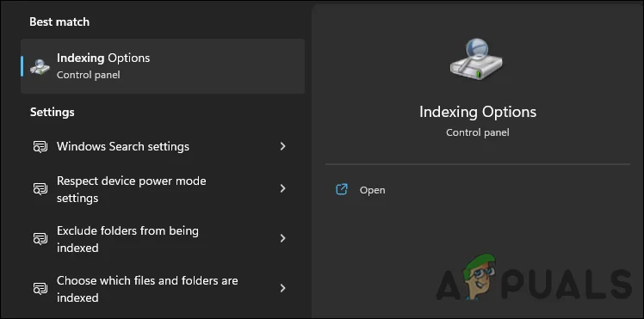Click the Respect device power mode icon
Image resolution: width=644 pixels, height=319 pixels.
(40, 189)
